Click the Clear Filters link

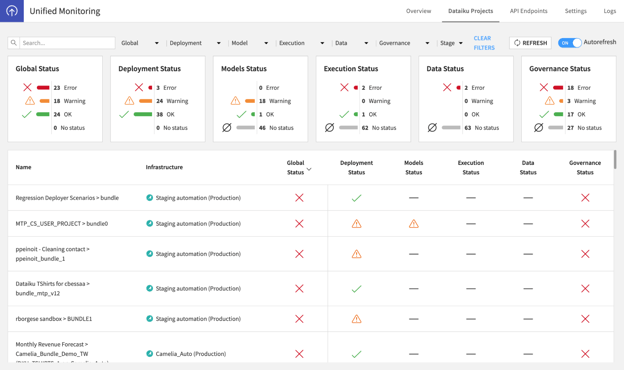pyautogui.click(x=484, y=43)
